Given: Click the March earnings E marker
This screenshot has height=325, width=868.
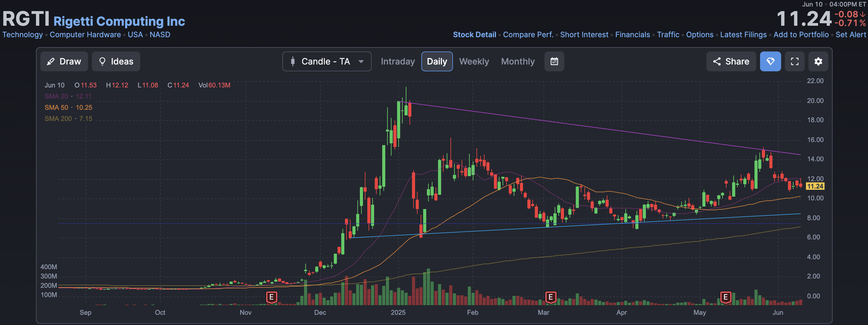Looking at the screenshot, I should click(551, 297).
